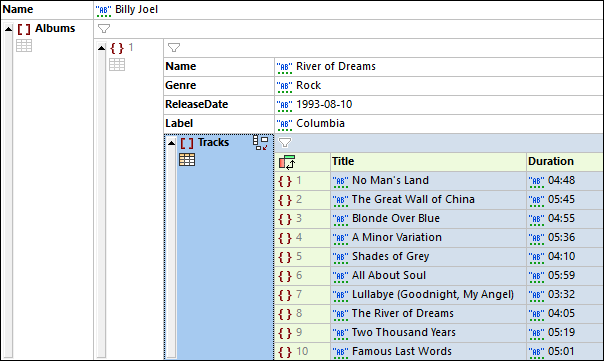
Task: Collapse the Tracks array
Action: 171,143
